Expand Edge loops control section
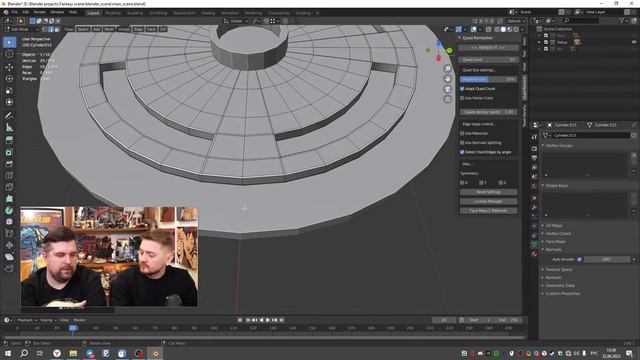Image resolution: width=640 pixels, height=360 pixels. (x=479, y=124)
